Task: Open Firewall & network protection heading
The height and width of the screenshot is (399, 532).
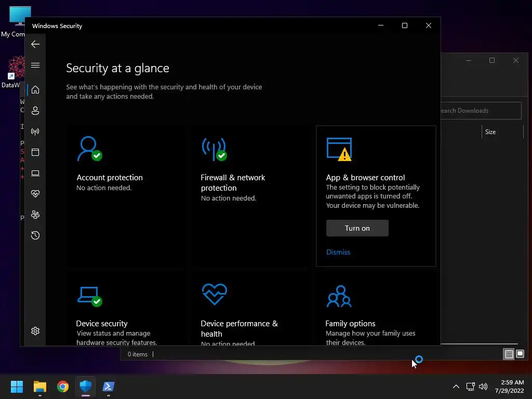Action: (233, 182)
